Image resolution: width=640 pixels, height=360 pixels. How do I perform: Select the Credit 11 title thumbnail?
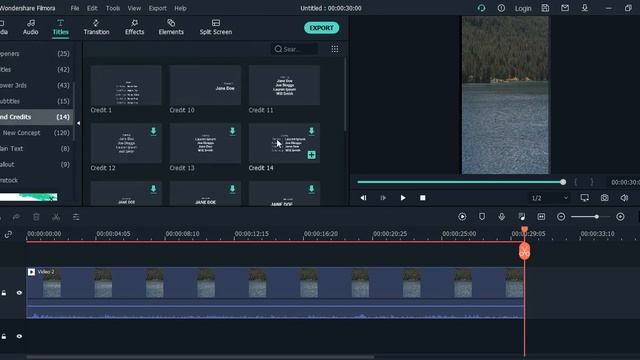284,85
